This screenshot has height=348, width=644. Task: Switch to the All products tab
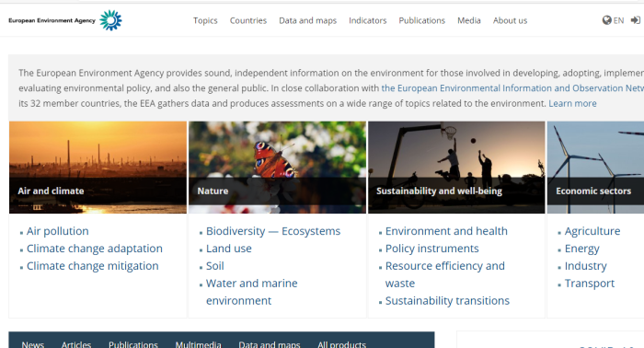click(x=341, y=344)
